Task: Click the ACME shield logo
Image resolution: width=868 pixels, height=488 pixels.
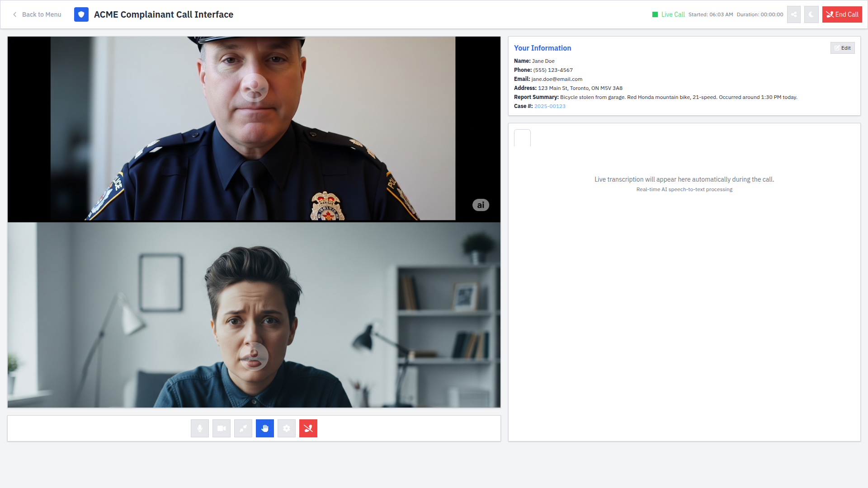Action: pos(81,14)
